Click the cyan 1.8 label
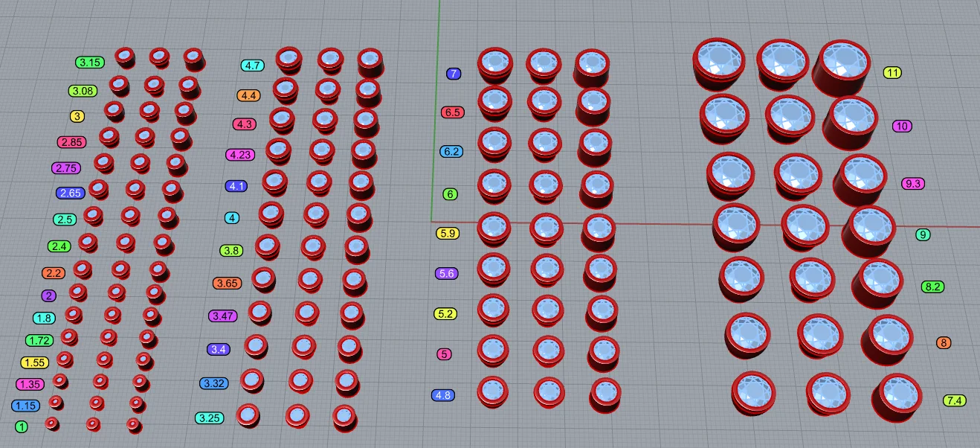 [x=44, y=318]
